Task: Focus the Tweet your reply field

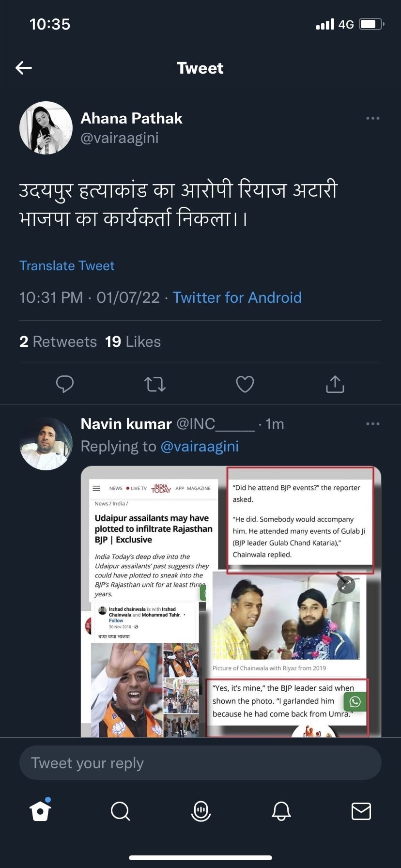Action: (200, 763)
